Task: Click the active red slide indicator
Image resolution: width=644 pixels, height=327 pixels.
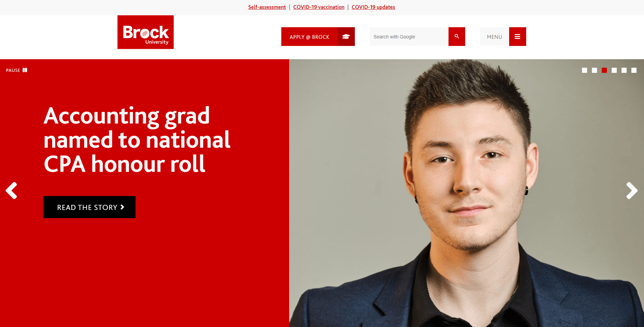Action: [604, 70]
